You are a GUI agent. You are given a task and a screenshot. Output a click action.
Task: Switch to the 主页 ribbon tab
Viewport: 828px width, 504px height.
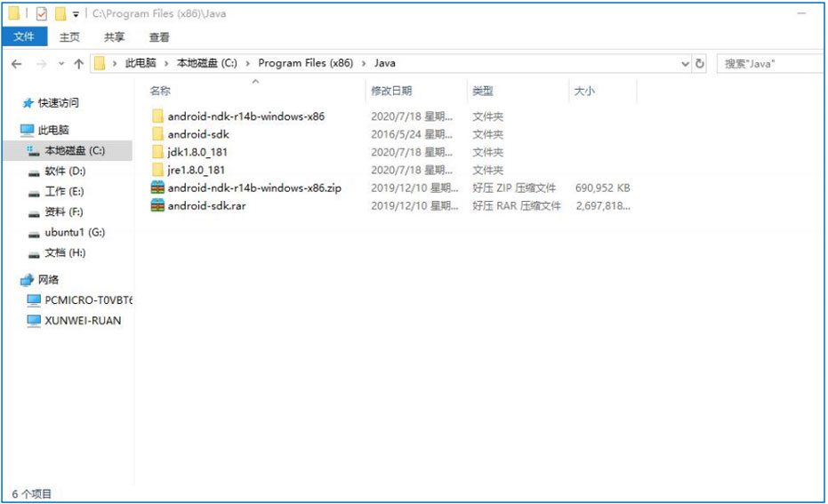pyautogui.click(x=69, y=37)
